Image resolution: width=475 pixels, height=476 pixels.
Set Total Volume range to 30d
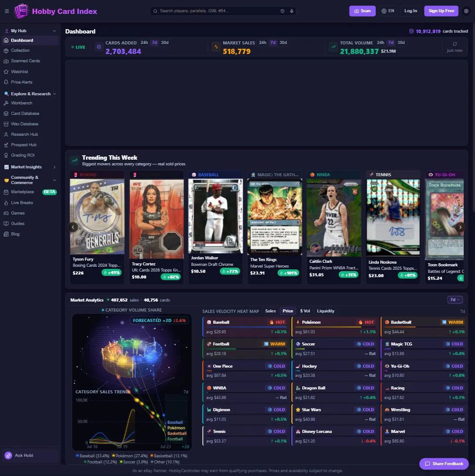pos(401,43)
